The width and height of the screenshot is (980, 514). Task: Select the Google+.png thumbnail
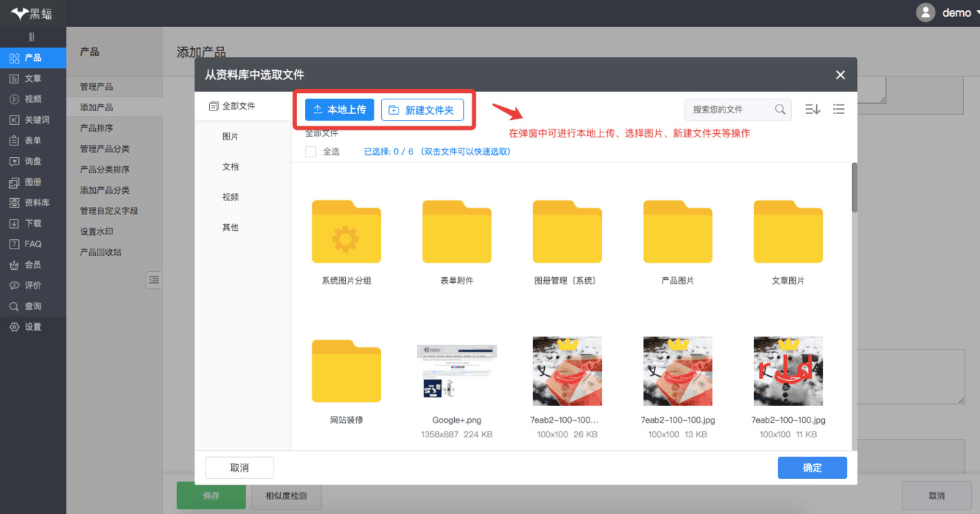pyautogui.click(x=456, y=371)
